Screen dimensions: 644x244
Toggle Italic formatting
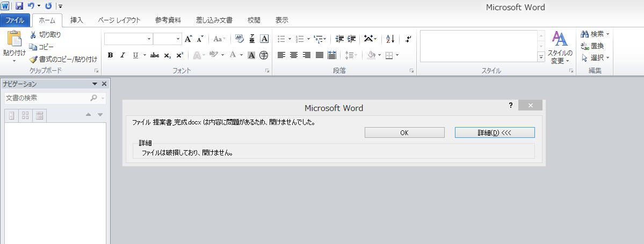click(x=122, y=55)
